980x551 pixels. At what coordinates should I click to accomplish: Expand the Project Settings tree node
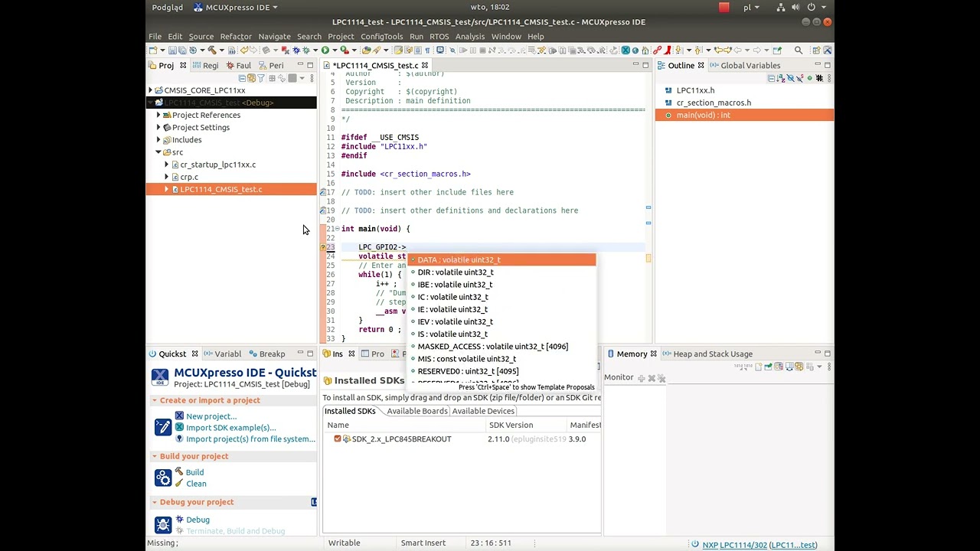coord(158,128)
